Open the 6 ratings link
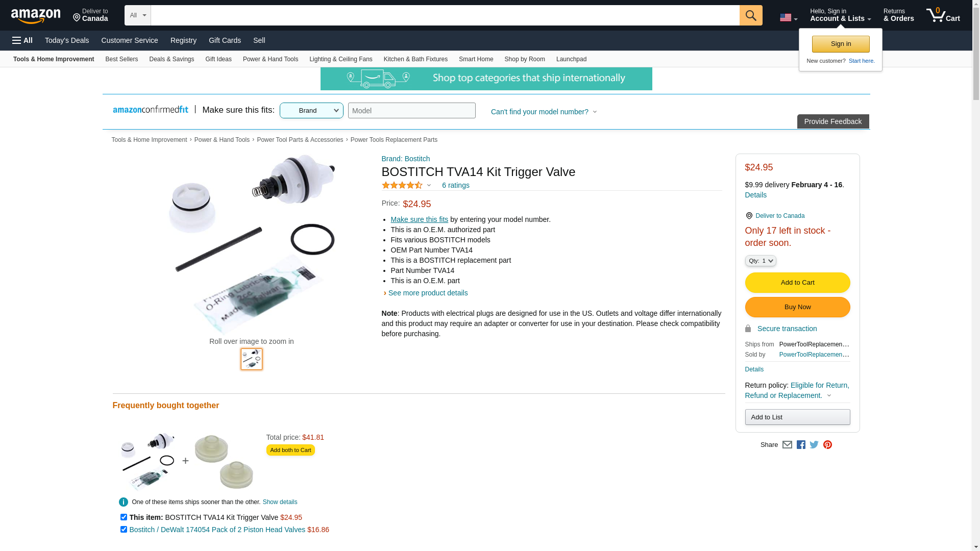This screenshot has width=980, height=551. (455, 185)
